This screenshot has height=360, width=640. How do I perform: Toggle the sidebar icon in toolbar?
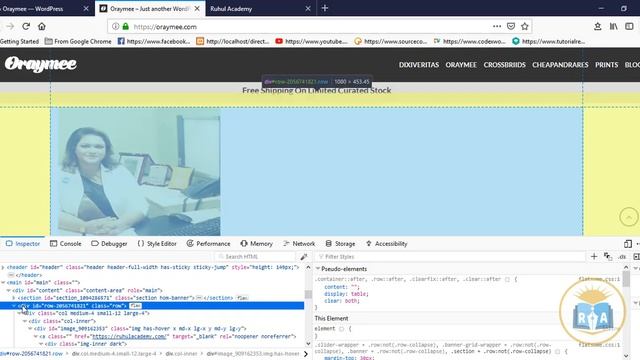(629, 26)
